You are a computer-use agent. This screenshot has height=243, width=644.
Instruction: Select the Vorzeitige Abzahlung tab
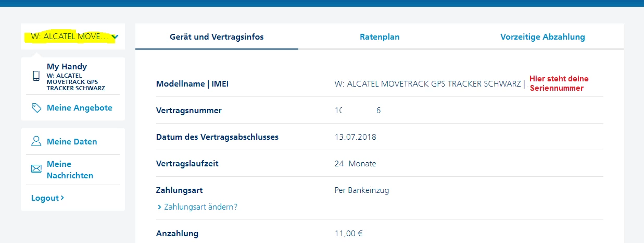[x=542, y=37]
